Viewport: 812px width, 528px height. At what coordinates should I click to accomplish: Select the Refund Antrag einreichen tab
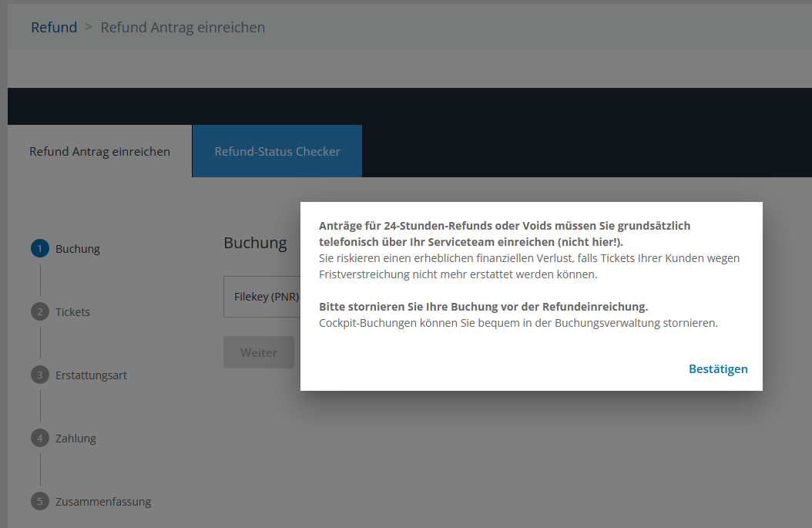coord(99,151)
